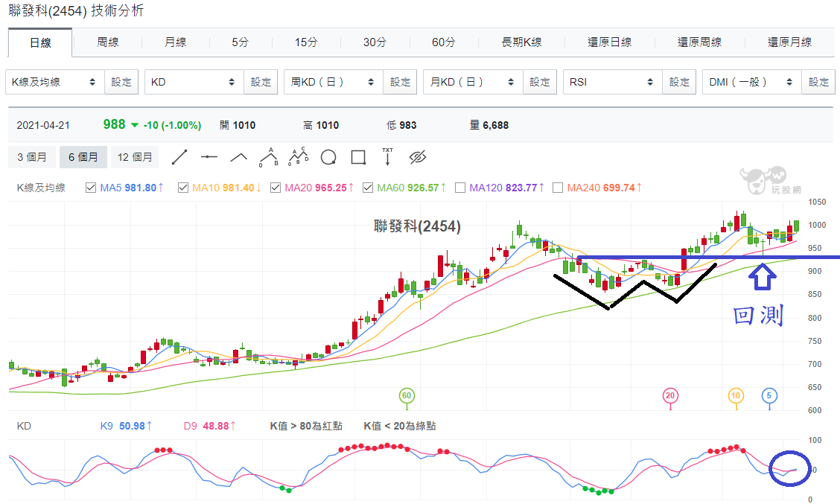Switch to the 月線 tab
This screenshot has width=840, height=504.
[175, 42]
